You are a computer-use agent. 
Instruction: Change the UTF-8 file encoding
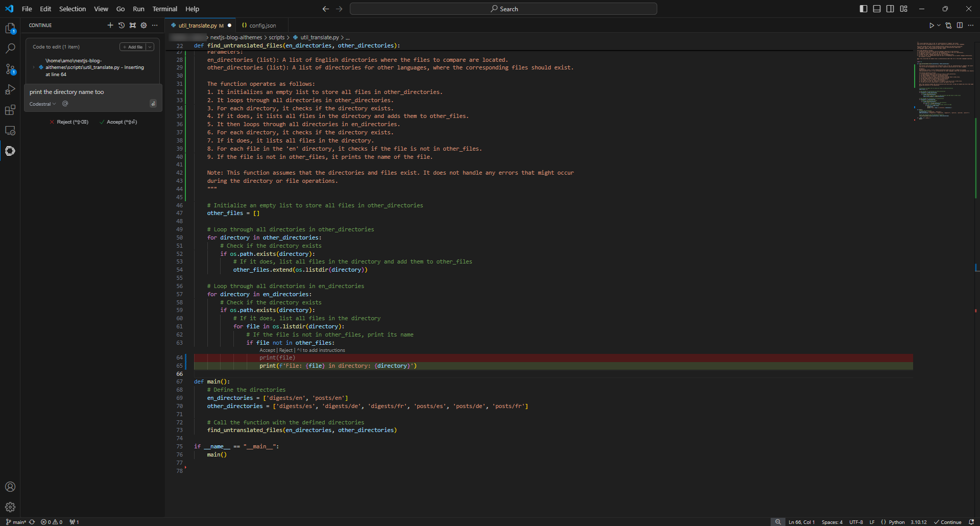856,522
